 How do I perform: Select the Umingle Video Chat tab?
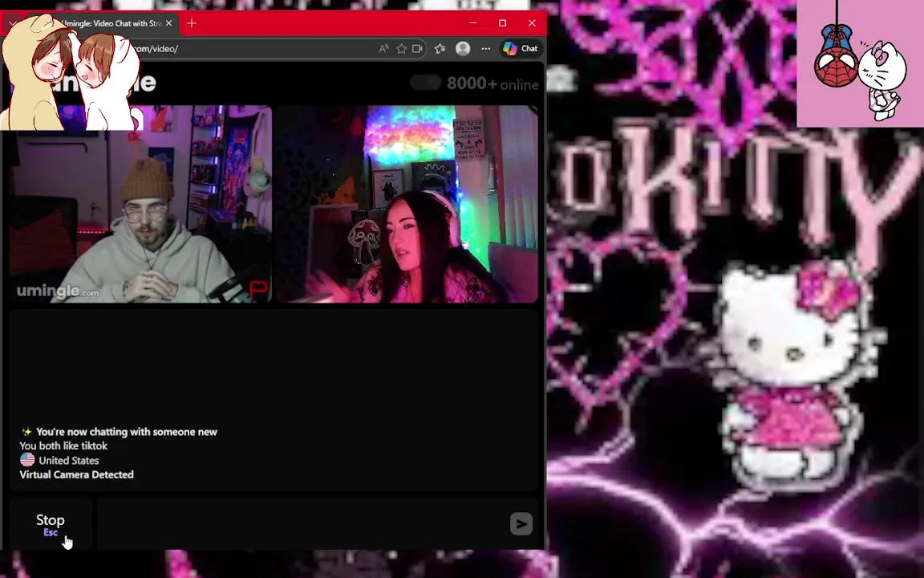(112, 23)
